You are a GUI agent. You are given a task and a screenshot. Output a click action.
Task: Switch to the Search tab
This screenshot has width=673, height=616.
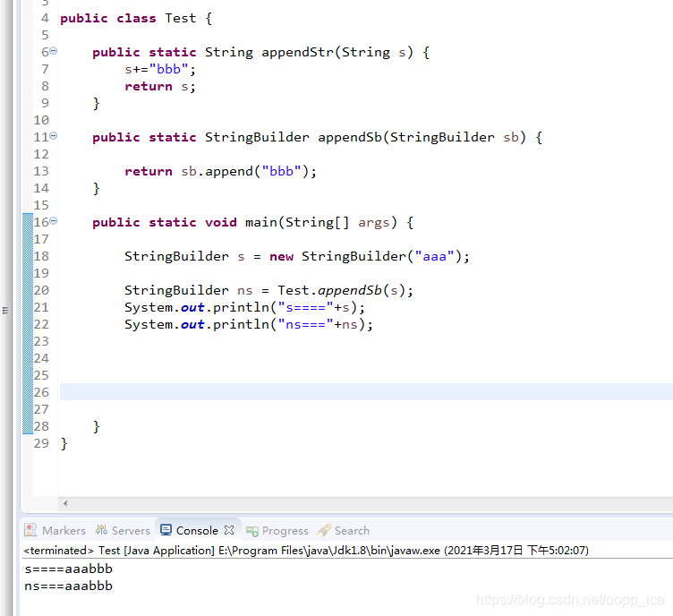coord(352,531)
